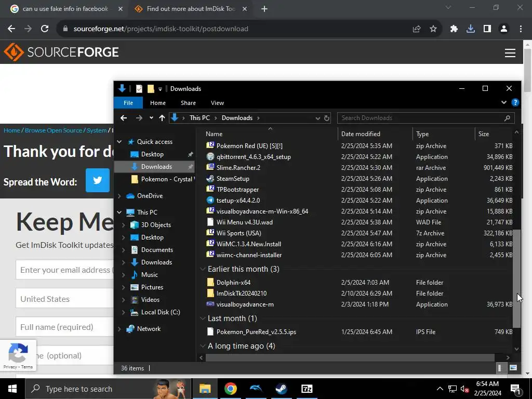The width and height of the screenshot is (532, 399).
Task: Reload the SourceForge page
Action: [x=45, y=29]
